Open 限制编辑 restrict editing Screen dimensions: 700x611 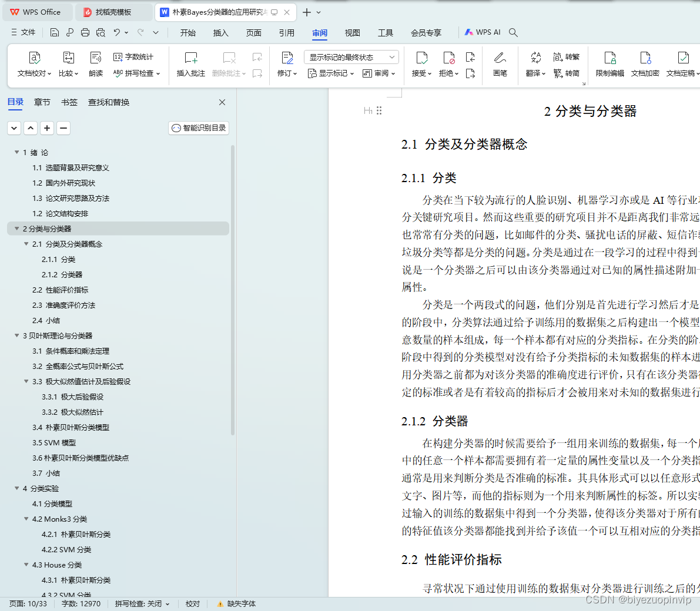(610, 64)
